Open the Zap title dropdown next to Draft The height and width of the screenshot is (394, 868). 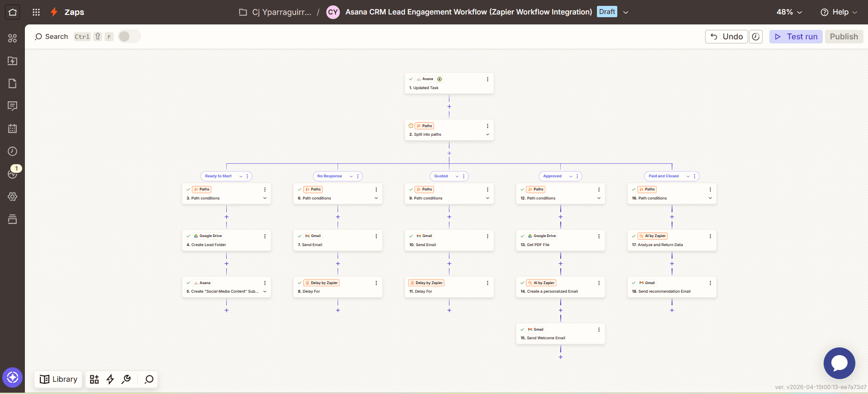[x=626, y=12]
